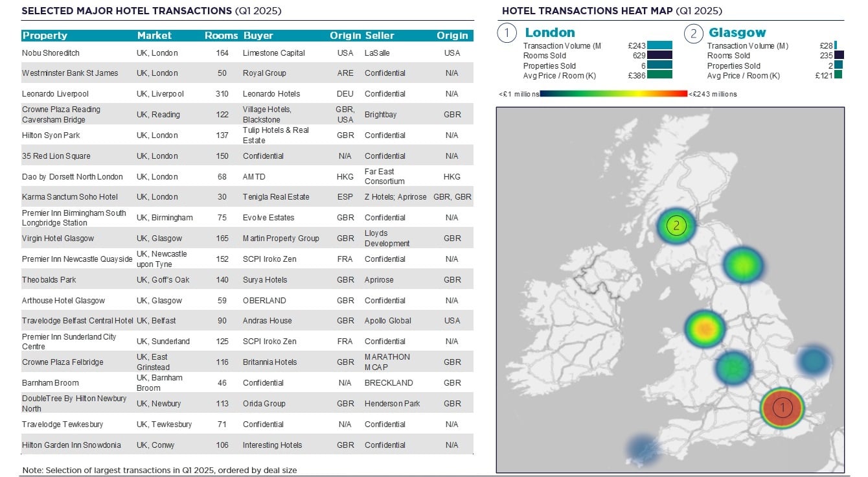Click the Seller column header

click(380, 36)
